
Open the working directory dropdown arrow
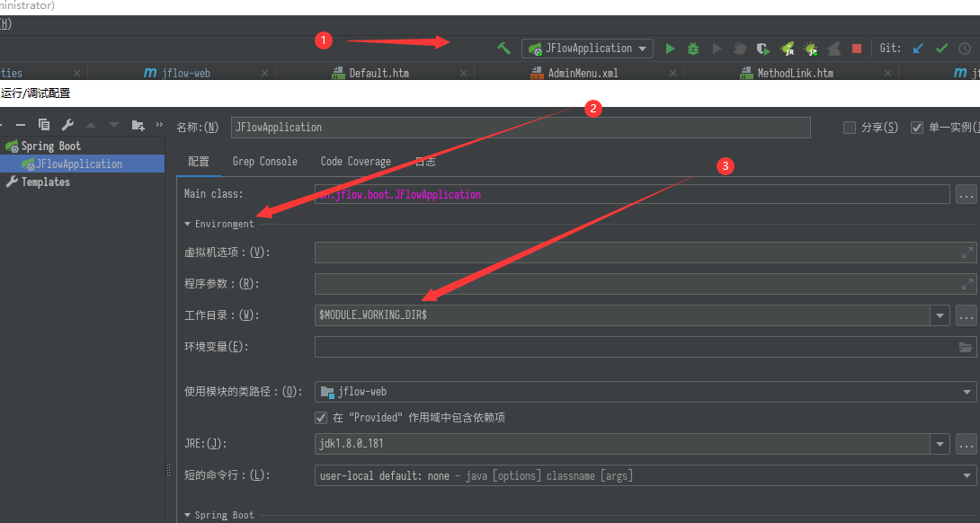click(940, 315)
